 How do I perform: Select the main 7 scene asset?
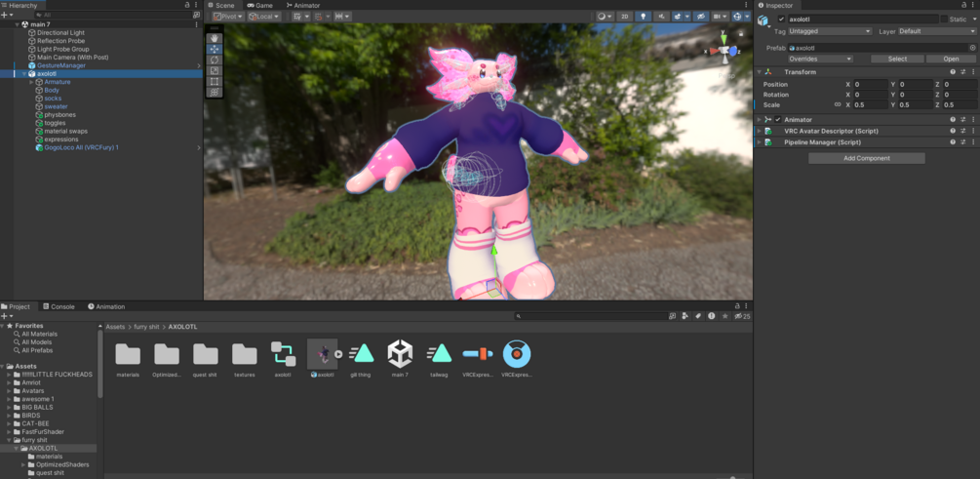(x=400, y=359)
